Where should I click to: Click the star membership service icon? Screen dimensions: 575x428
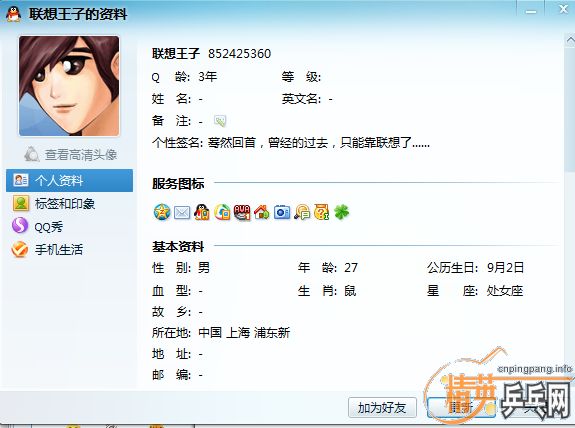[x=162, y=212]
